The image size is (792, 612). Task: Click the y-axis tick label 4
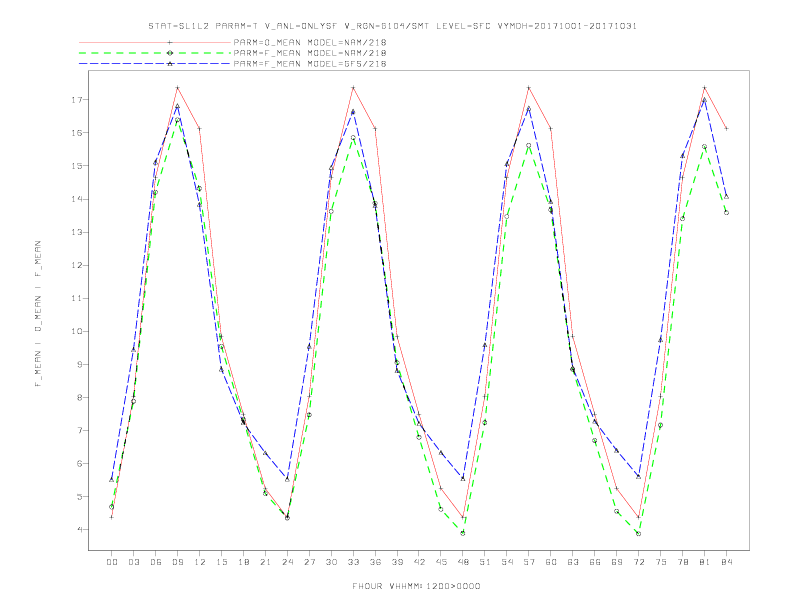pyautogui.click(x=79, y=530)
